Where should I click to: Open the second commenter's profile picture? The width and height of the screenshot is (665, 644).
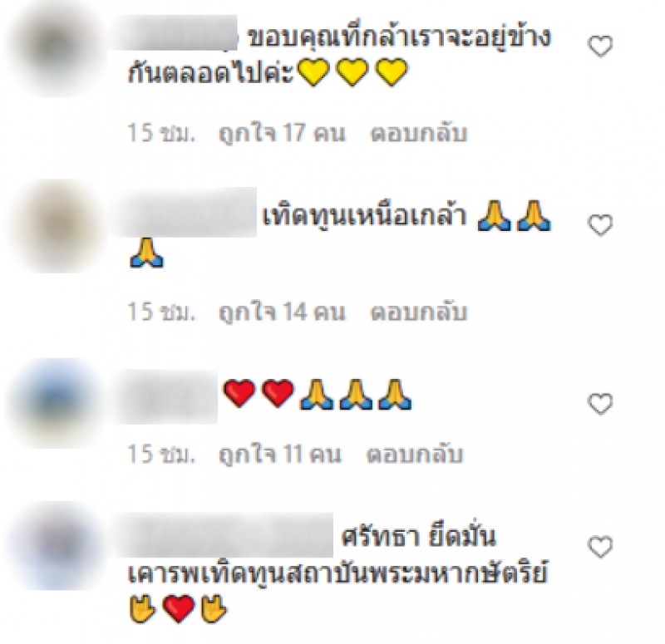[55, 225]
